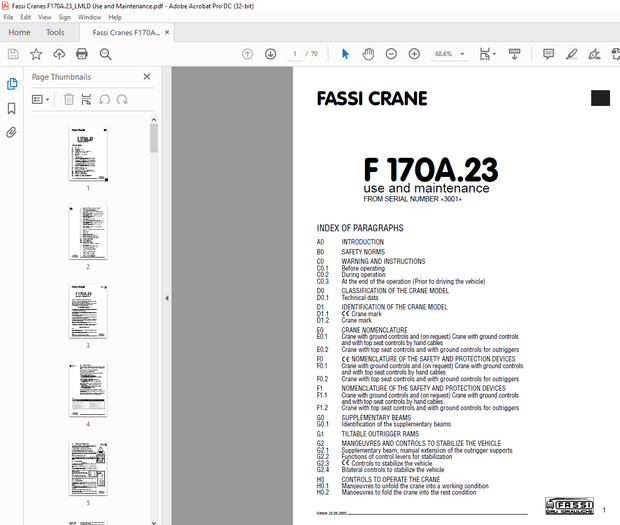
Task: Select page 5 thumbnail
Action: [88, 468]
